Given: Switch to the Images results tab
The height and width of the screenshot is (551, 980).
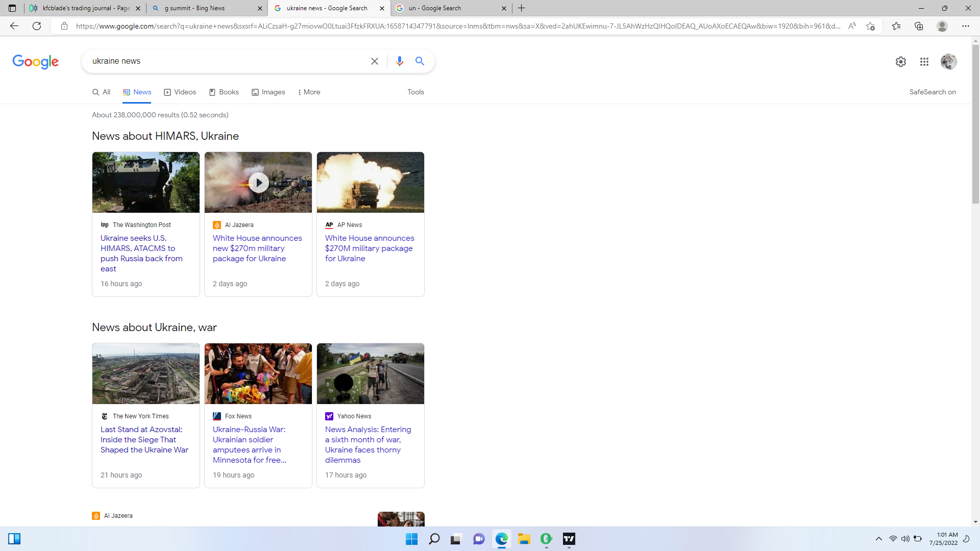Looking at the screenshot, I should coord(268,92).
